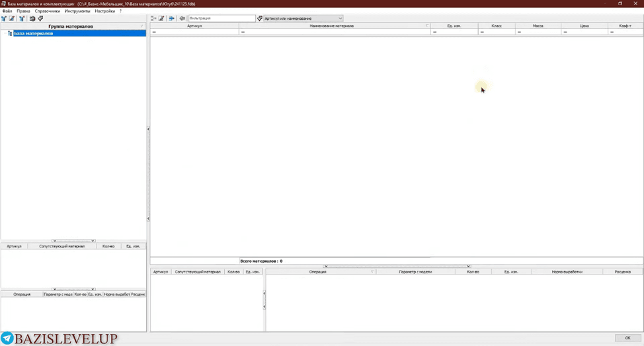Click into the Фильтрация search field

(221, 19)
